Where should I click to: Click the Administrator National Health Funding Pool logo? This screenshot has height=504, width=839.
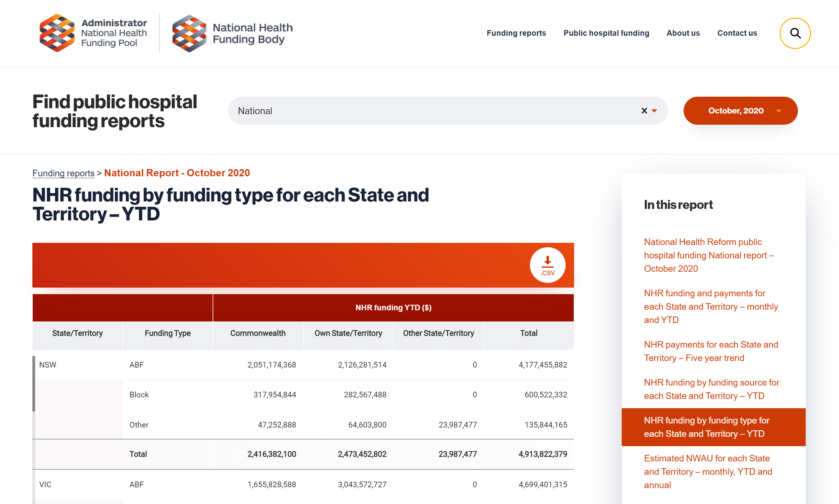[x=93, y=33]
